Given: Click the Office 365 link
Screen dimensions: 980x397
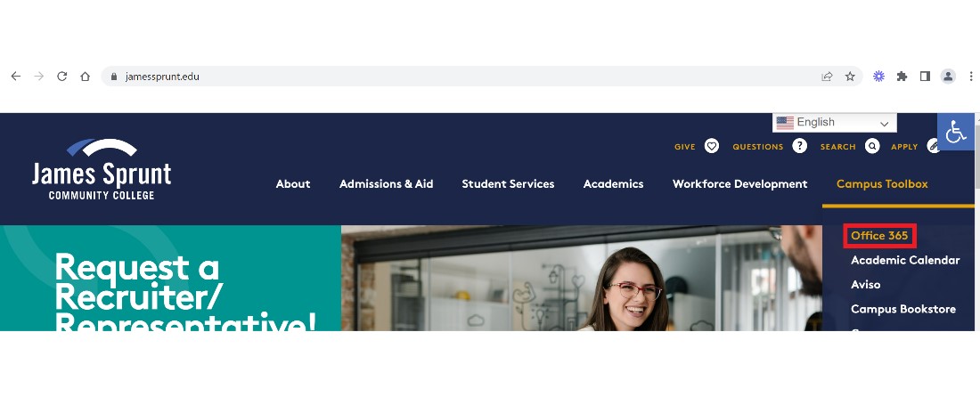Looking at the screenshot, I should [x=878, y=235].
